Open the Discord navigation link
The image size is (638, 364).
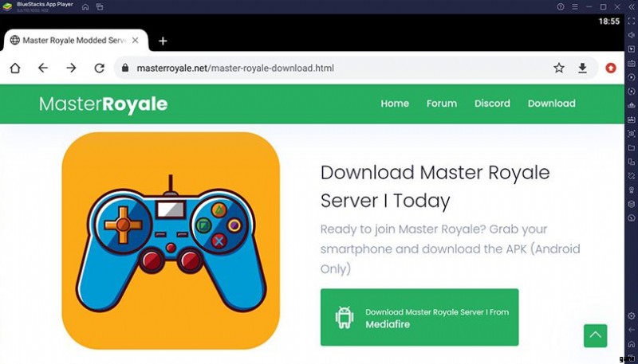(492, 104)
